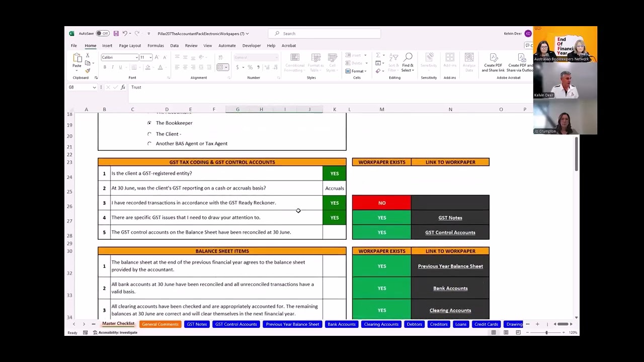Click the vertical scrollbar thumb

coord(577,153)
